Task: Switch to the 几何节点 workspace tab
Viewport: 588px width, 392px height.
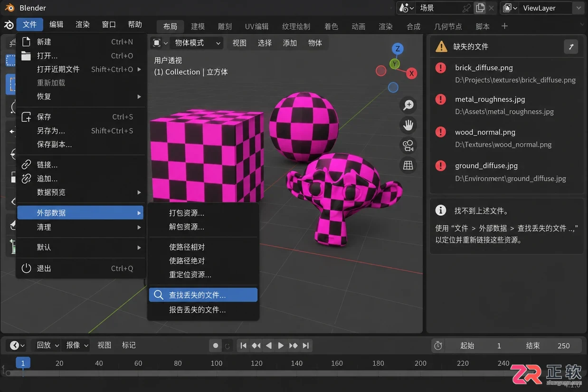Action: (x=448, y=27)
